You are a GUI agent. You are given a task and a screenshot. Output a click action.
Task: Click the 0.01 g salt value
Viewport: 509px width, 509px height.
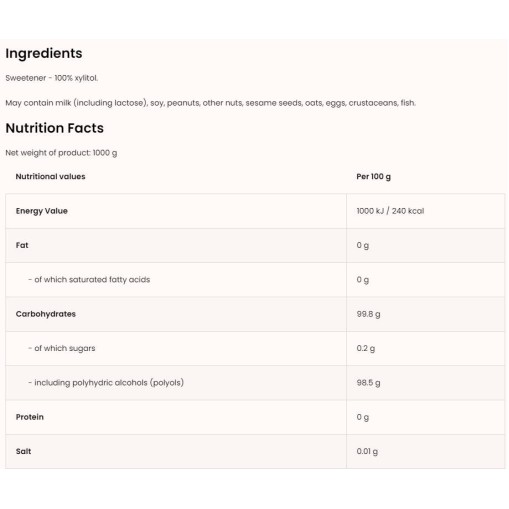click(367, 452)
